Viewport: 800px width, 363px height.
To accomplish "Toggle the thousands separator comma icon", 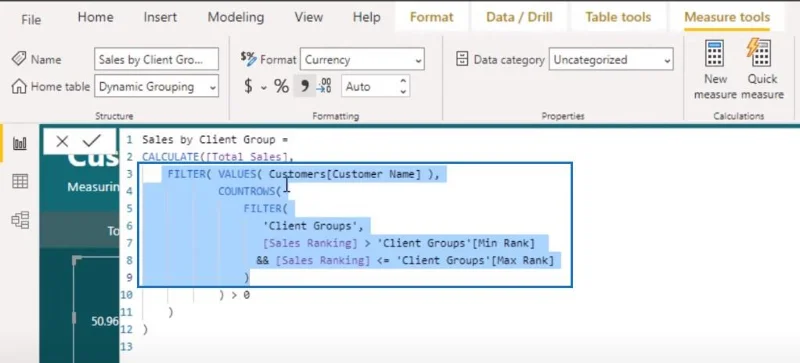I will coord(305,86).
